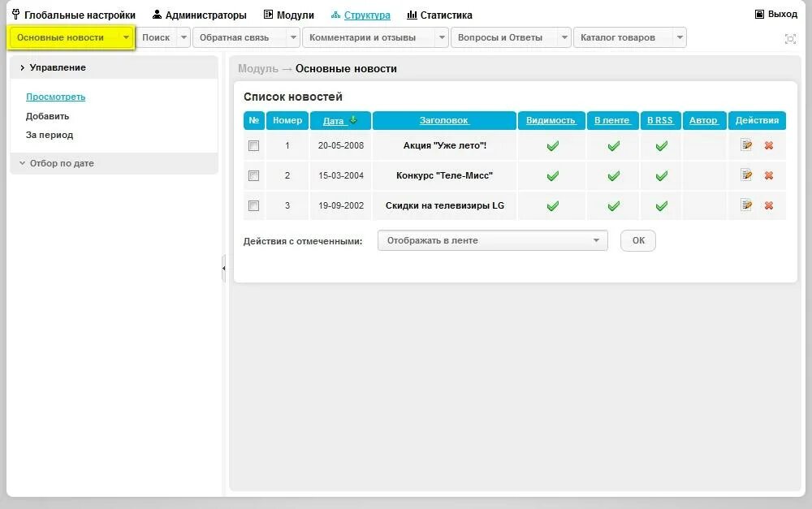Click the title Конкурс "Теле-Мисс"
Viewport: 812px width, 509px height.
pyautogui.click(x=444, y=175)
